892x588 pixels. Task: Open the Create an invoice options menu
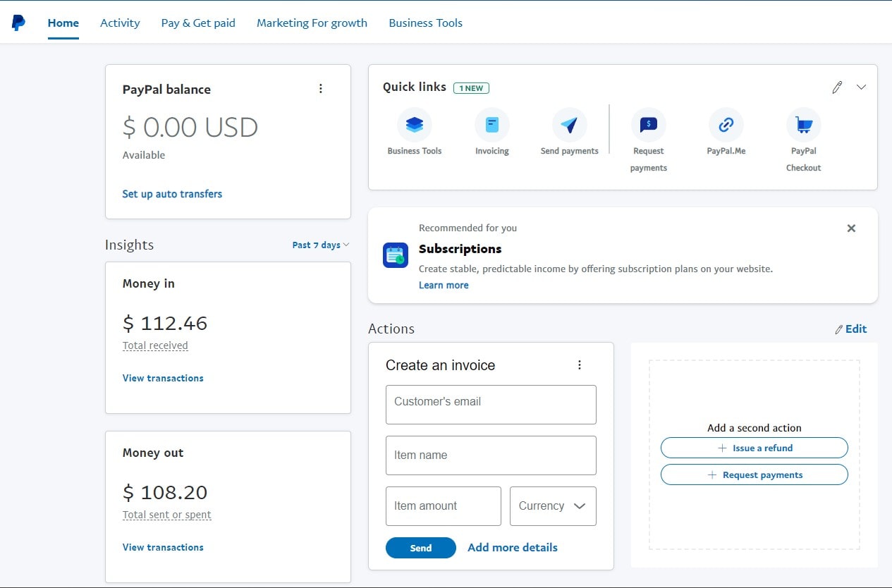point(580,365)
